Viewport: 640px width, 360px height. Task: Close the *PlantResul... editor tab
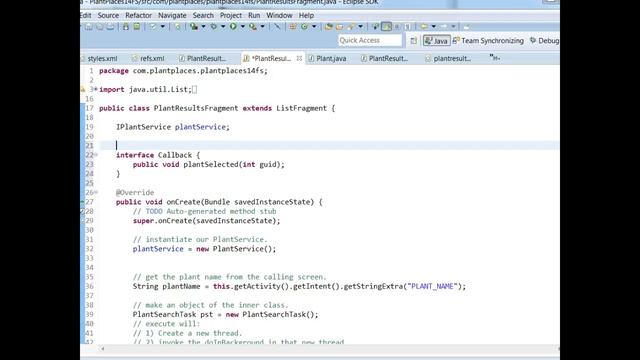[299, 58]
